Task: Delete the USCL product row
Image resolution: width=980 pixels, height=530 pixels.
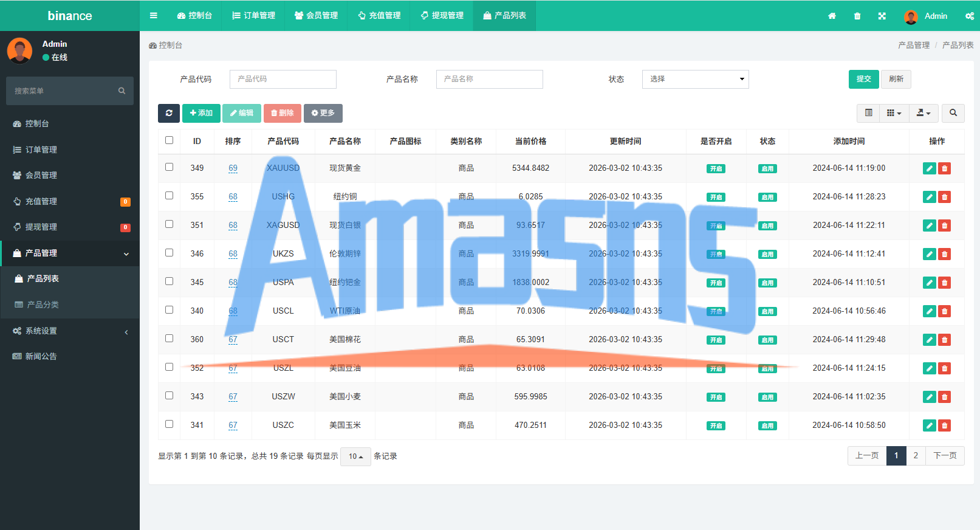Action: pyautogui.click(x=945, y=311)
